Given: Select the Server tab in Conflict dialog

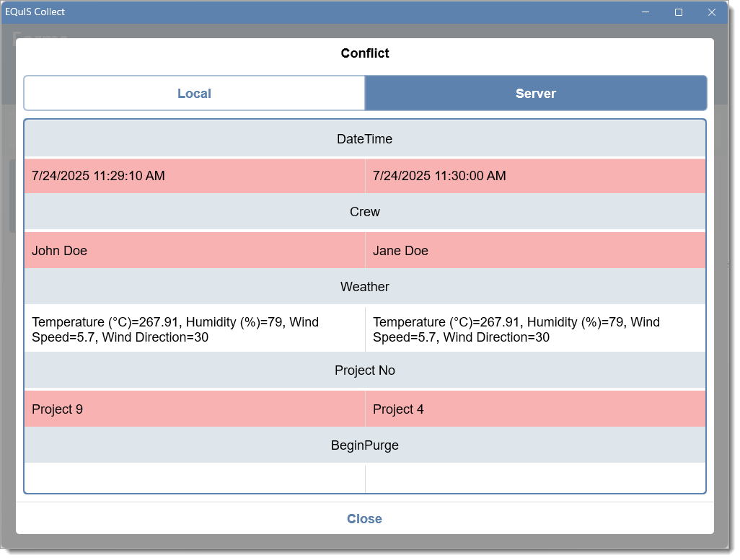Looking at the screenshot, I should pos(536,94).
